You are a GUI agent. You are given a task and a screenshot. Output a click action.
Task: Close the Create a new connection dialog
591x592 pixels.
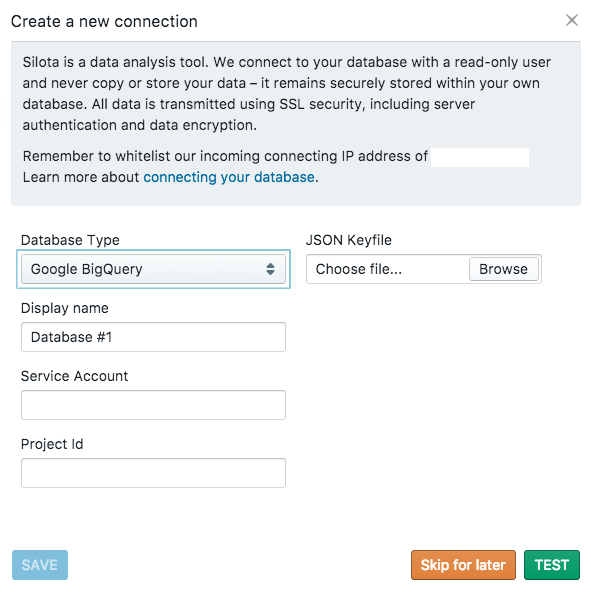(x=572, y=20)
